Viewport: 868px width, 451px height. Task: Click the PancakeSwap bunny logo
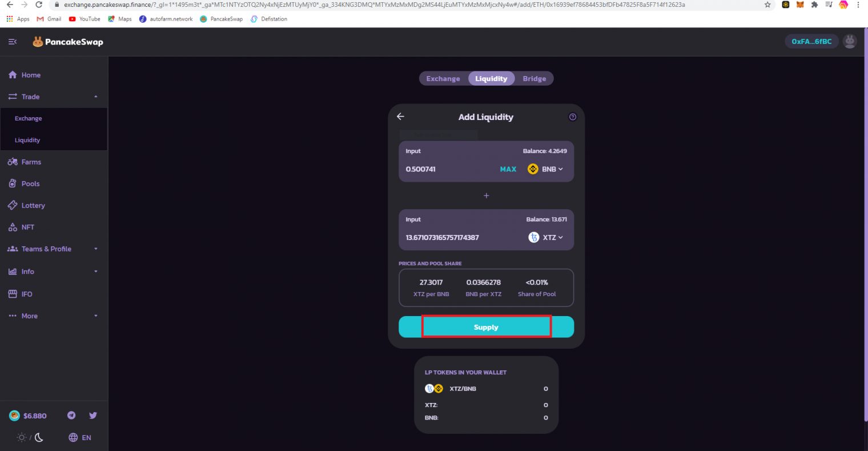point(68,42)
